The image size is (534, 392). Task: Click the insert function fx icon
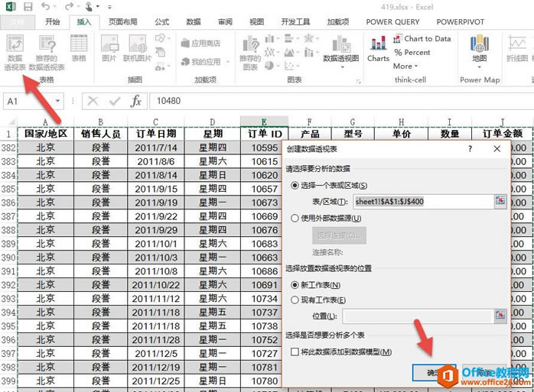[x=135, y=102]
